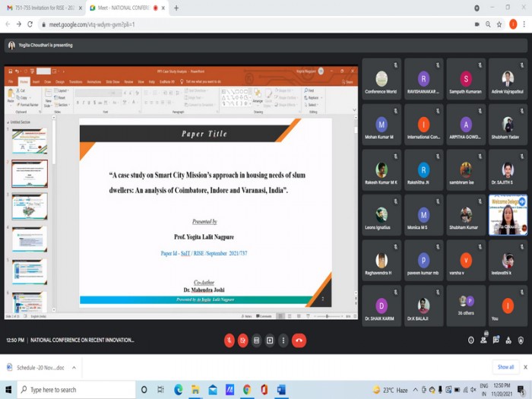Turn on the camera in Meet
The image size is (532, 399).
coord(243,340)
